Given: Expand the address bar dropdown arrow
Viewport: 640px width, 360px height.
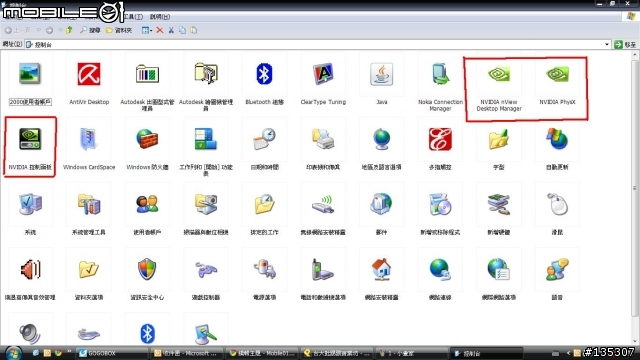Looking at the screenshot, I should click(607, 44).
